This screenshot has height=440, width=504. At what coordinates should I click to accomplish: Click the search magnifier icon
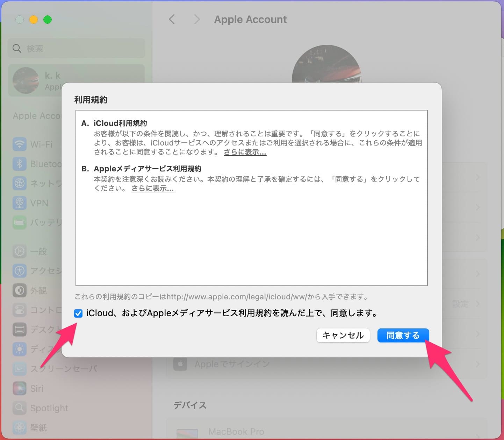[x=17, y=49]
